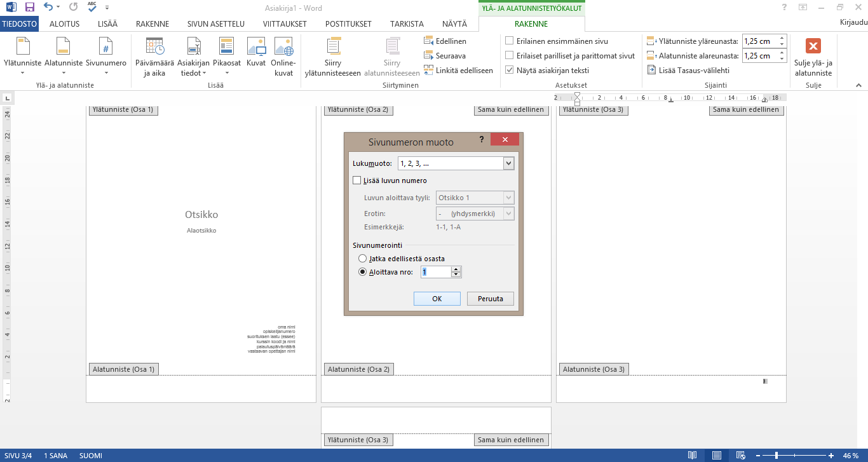
Task: Click Sulje ylä- ja alatunniste
Action: [x=813, y=57]
